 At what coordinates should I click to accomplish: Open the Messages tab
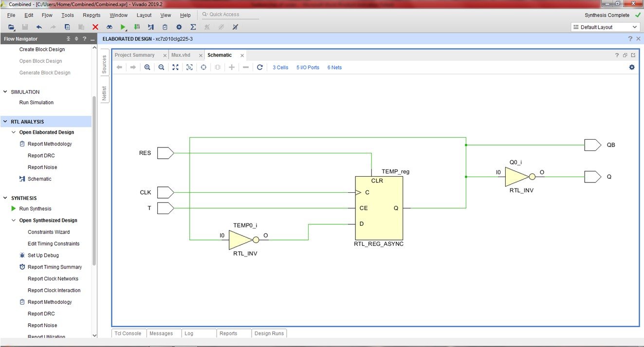click(161, 333)
